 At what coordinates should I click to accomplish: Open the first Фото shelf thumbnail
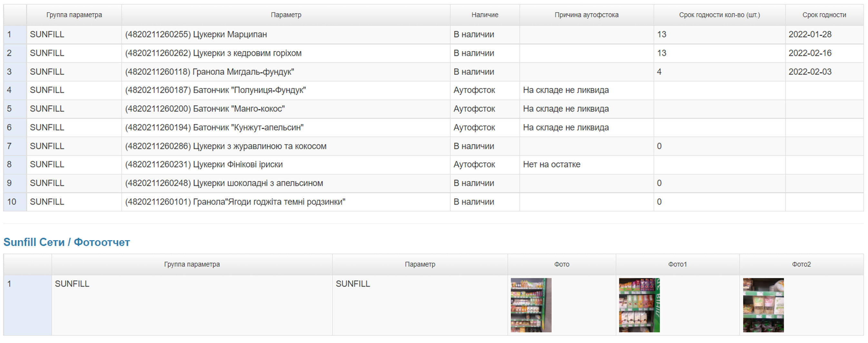coord(531,305)
